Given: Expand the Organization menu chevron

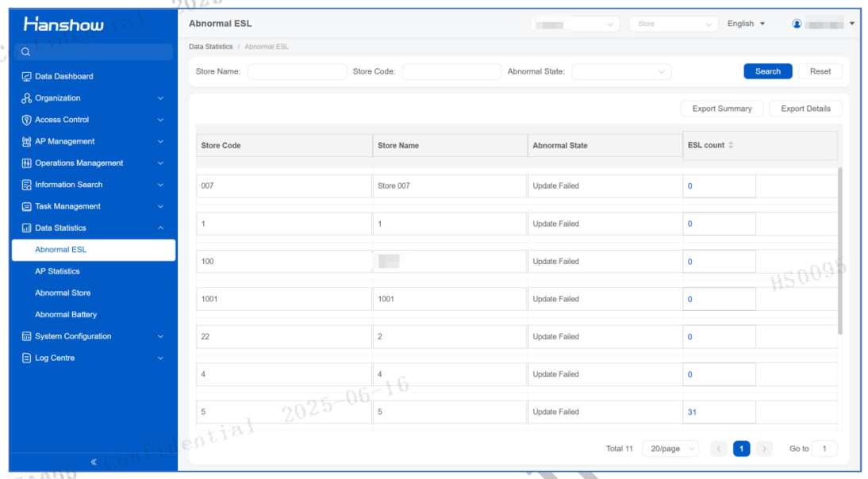Looking at the screenshot, I should tap(160, 98).
